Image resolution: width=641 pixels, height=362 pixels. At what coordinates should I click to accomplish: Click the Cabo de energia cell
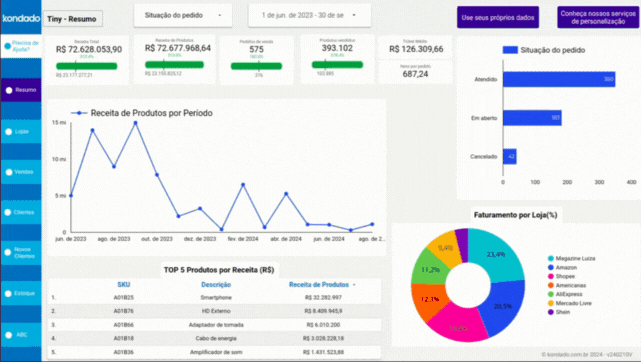(x=216, y=338)
